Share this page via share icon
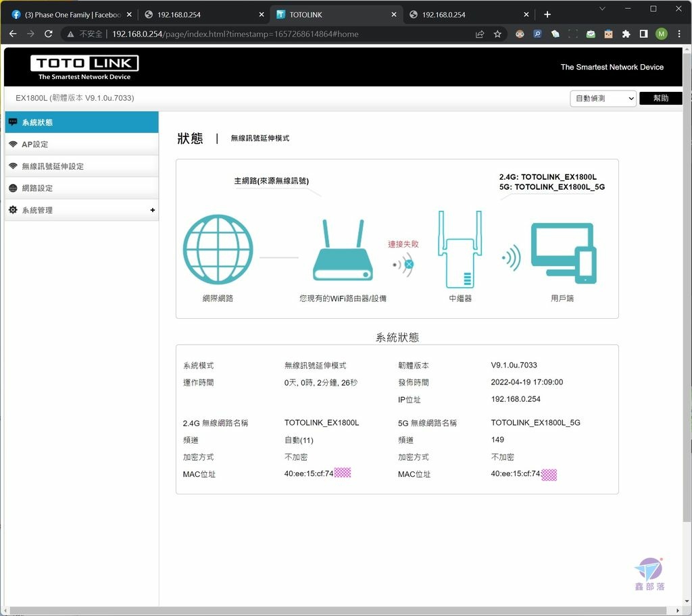 pyautogui.click(x=480, y=34)
